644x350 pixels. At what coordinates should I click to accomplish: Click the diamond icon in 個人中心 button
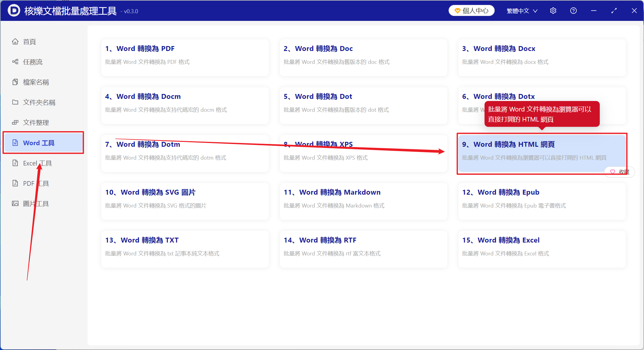pyautogui.click(x=457, y=11)
